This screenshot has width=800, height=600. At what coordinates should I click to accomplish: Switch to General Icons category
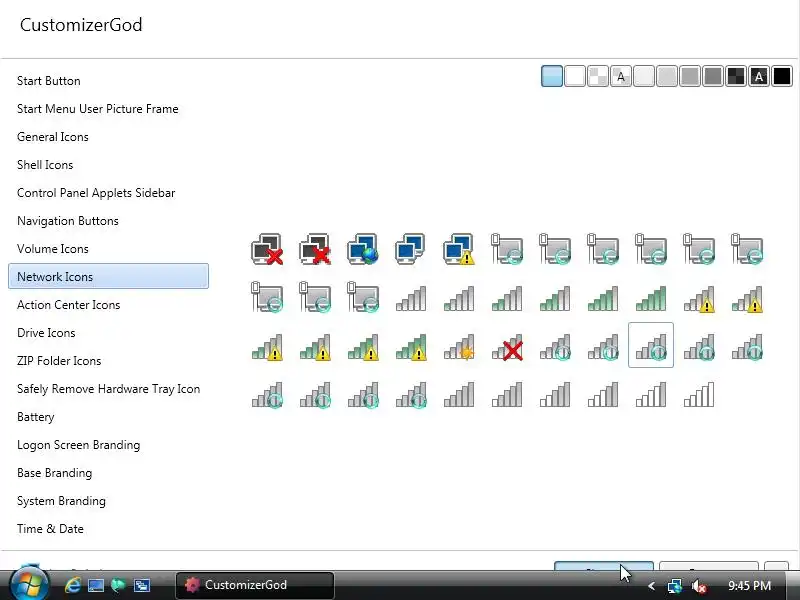[53, 137]
